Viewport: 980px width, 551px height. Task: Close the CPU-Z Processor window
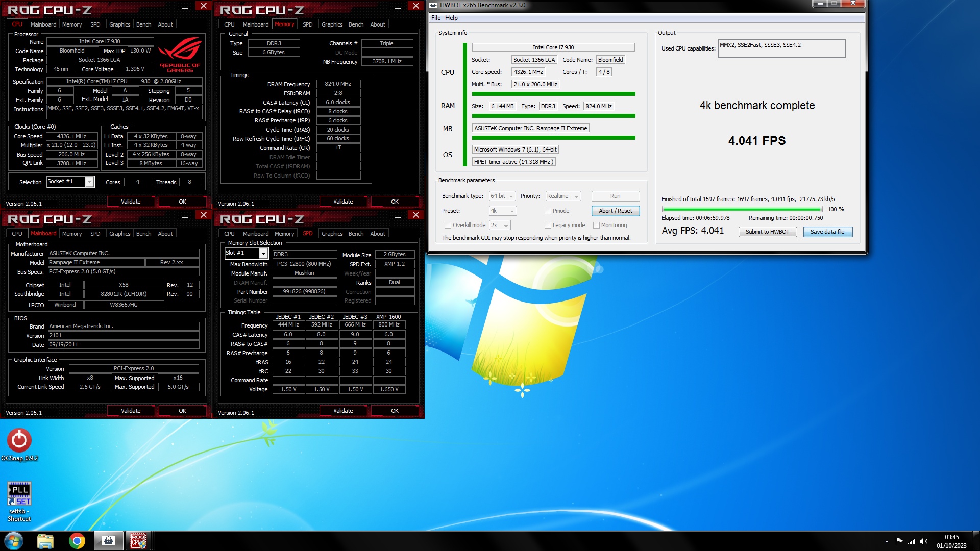(204, 6)
